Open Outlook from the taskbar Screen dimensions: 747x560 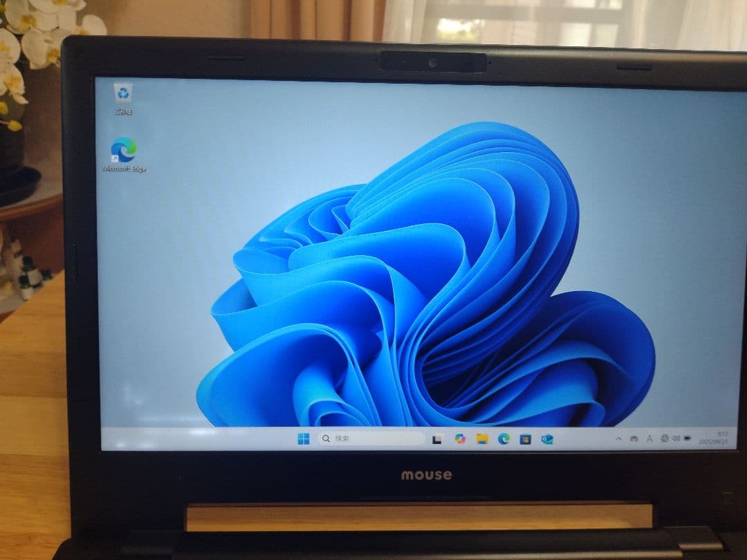pos(547,439)
